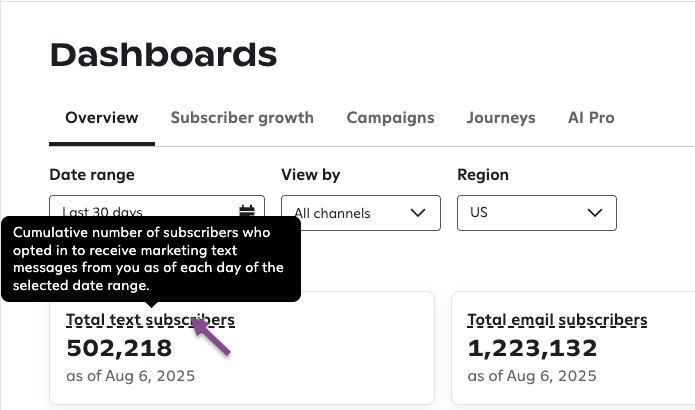Click the Total email subscribers link

click(x=557, y=320)
